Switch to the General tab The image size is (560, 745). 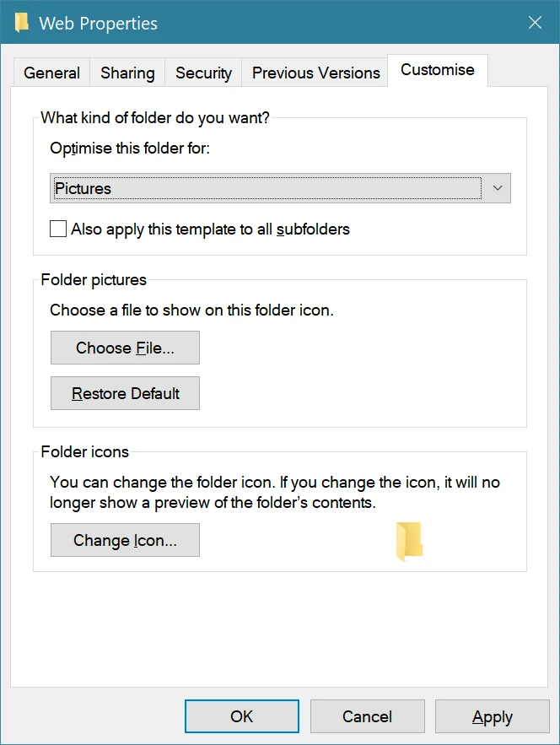pos(51,73)
